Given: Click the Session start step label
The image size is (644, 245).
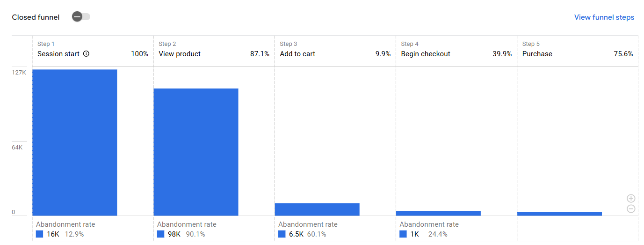Looking at the screenshot, I should coord(58,54).
